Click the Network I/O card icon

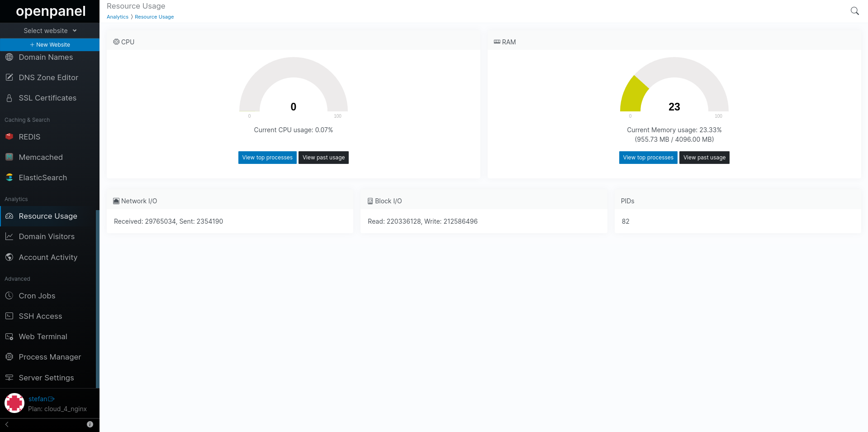pyautogui.click(x=116, y=201)
